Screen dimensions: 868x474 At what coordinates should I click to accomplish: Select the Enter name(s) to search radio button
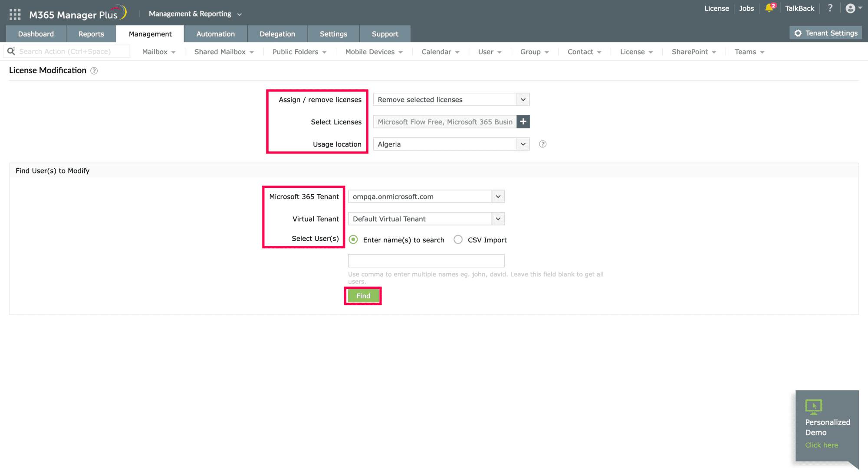pos(353,239)
